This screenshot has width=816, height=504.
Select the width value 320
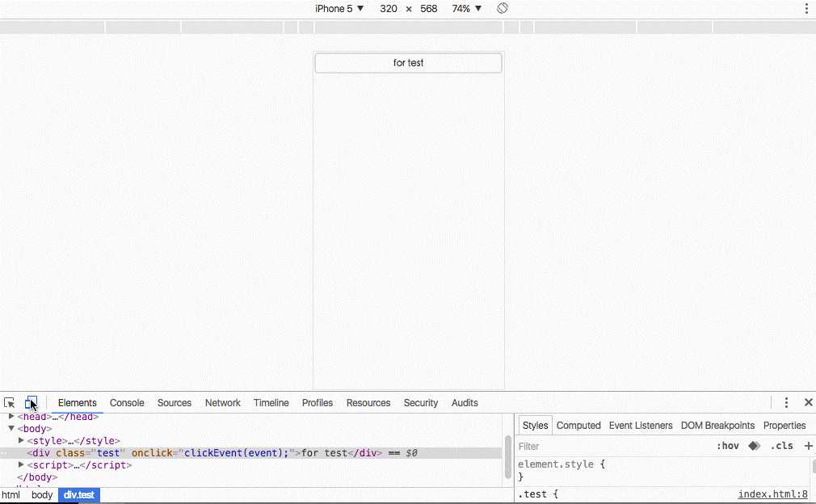389,8
